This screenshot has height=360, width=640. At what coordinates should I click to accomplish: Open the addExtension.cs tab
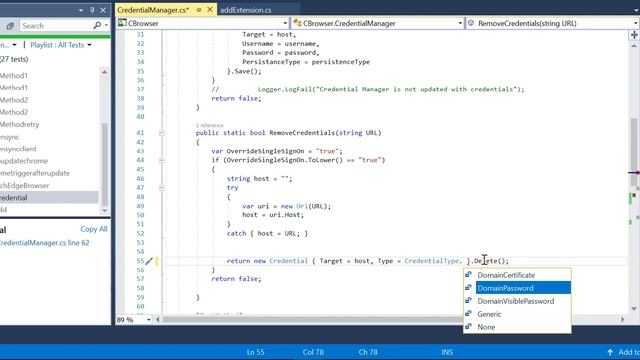pyautogui.click(x=246, y=10)
